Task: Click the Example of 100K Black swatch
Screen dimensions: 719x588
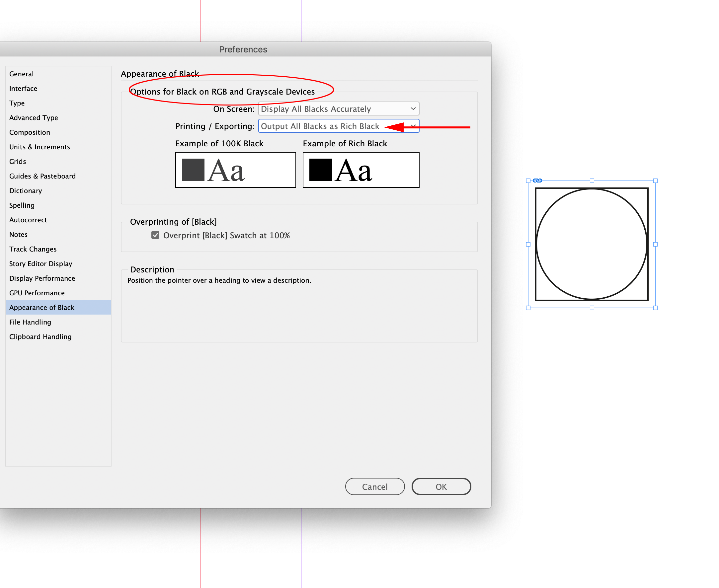Action: point(235,170)
